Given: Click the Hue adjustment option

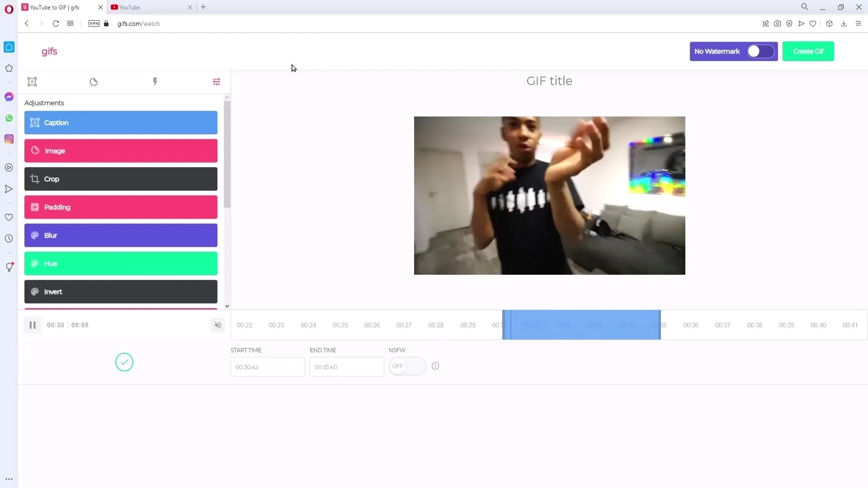Looking at the screenshot, I should point(121,263).
